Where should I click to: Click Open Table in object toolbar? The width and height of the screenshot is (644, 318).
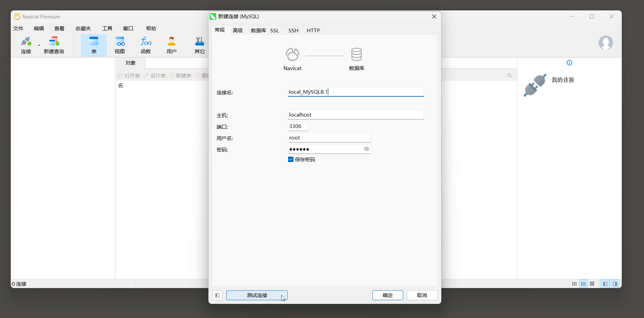tap(129, 75)
